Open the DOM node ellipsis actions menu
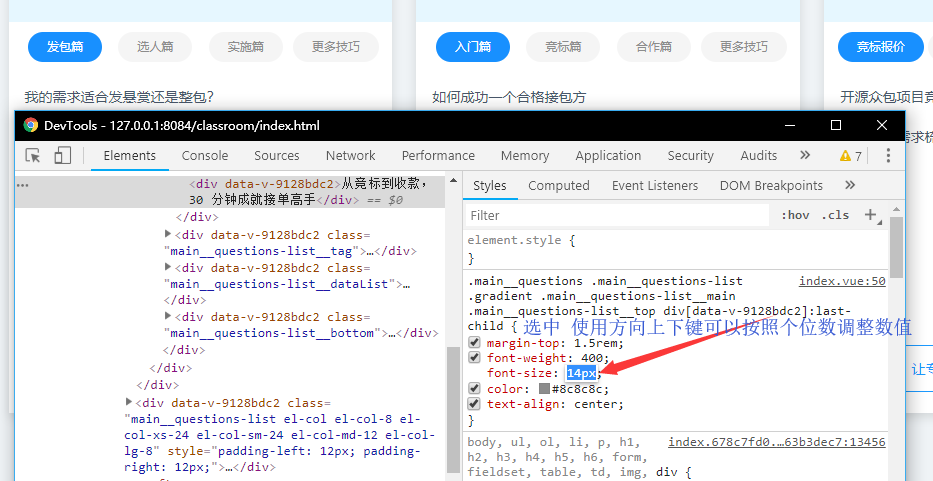 tap(23, 185)
